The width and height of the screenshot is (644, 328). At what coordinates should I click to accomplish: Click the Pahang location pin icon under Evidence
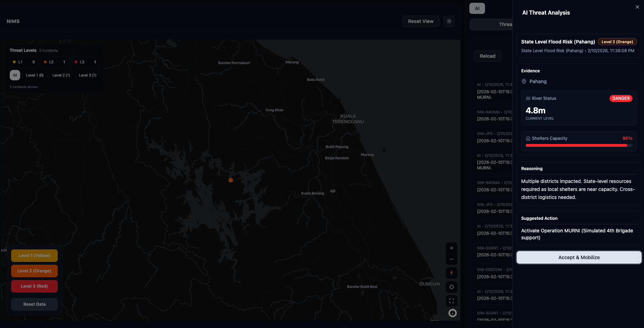(524, 81)
